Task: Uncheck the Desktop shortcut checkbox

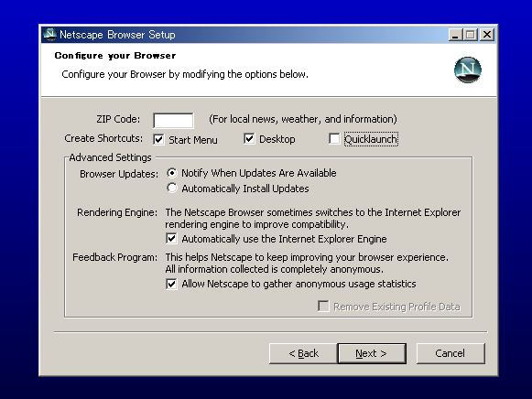Action: click(x=249, y=139)
